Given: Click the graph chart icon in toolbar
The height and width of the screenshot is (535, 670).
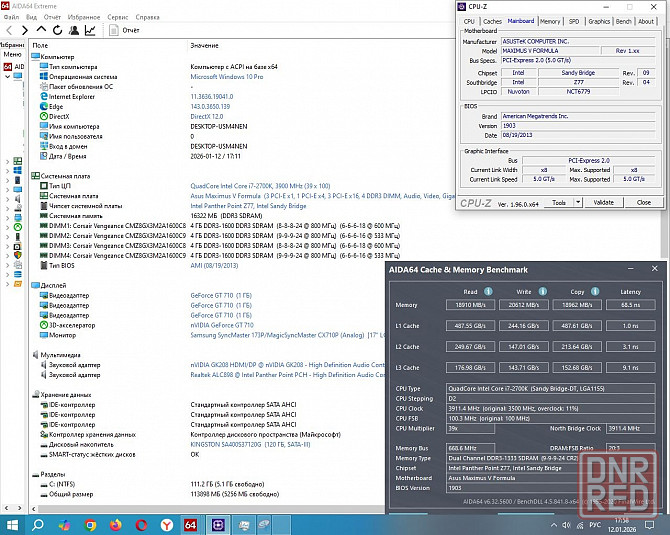Looking at the screenshot, I should click(x=90, y=31).
